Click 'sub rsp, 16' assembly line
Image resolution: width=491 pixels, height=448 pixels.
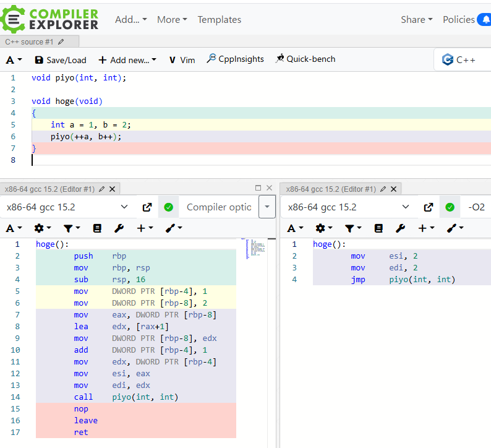click(x=109, y=280)
